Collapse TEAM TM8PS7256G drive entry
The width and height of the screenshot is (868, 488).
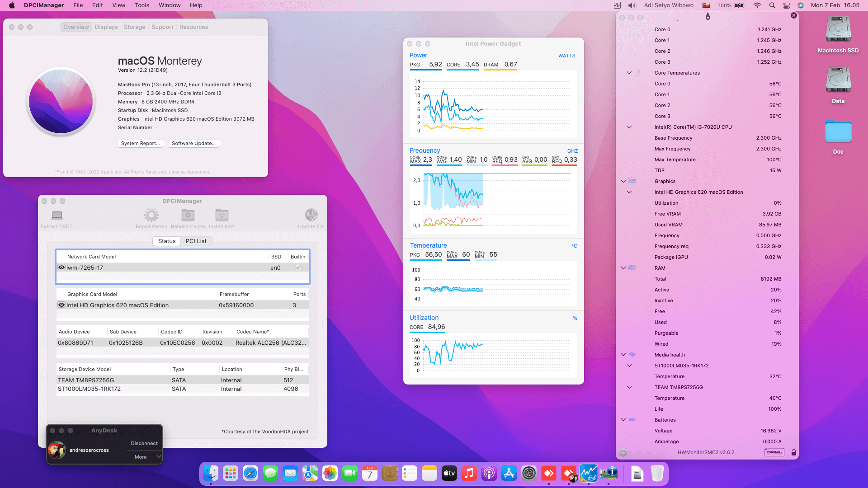(629, 387)
